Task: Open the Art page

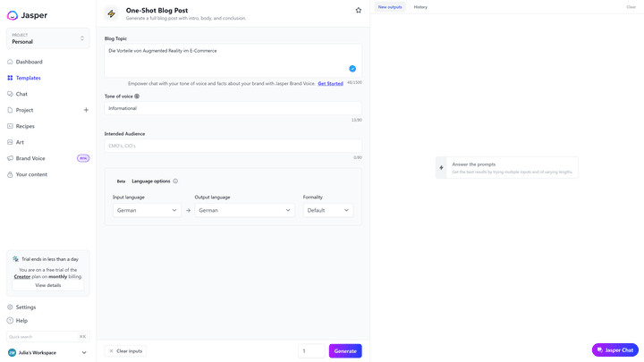Action: click(x=20, y=142)
